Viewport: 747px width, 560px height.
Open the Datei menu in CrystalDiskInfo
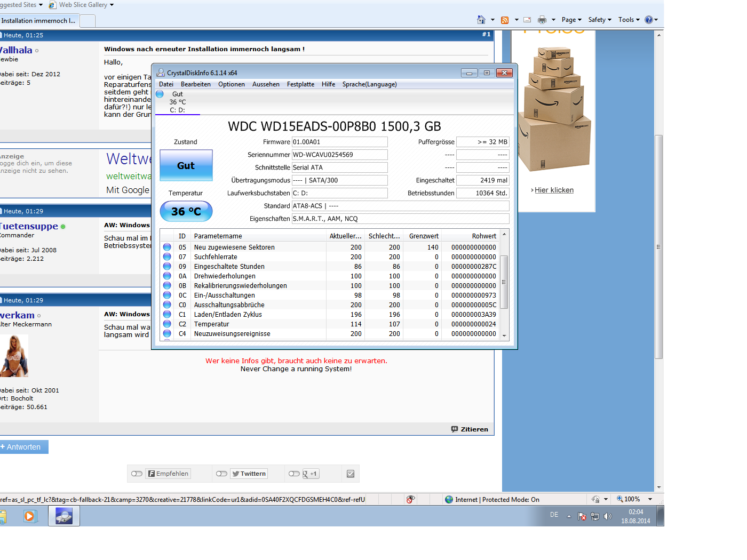pyautogui.click(x=166, y=84)
